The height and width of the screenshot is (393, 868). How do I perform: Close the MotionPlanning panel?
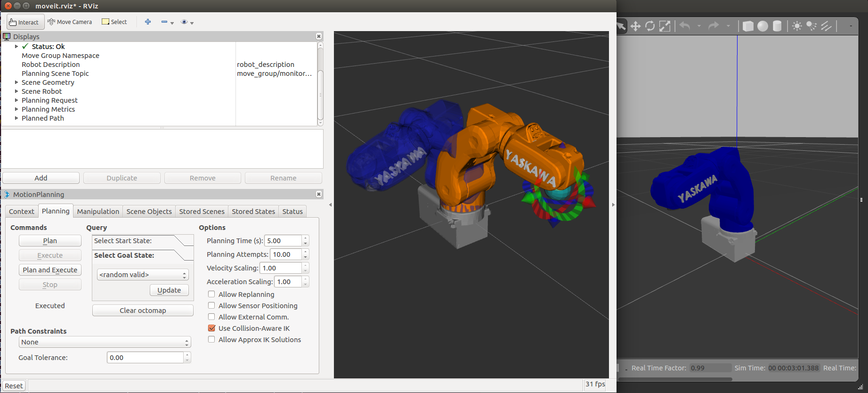tap(319, 194)
